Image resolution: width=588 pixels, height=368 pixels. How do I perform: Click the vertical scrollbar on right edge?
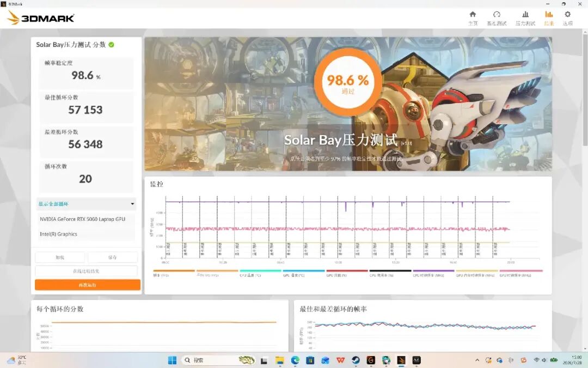[585, 90]
